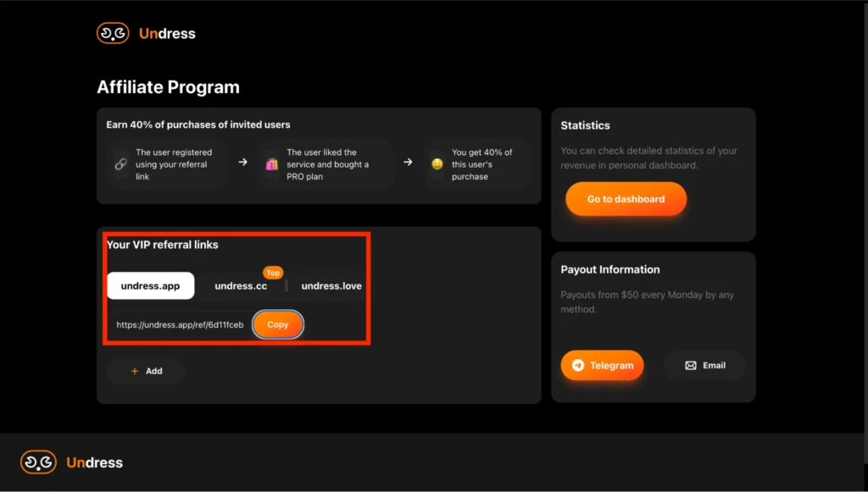Screen dimensions: 868x492
Task: Open the Go to dashboard button
Action: tap(626, 199)
